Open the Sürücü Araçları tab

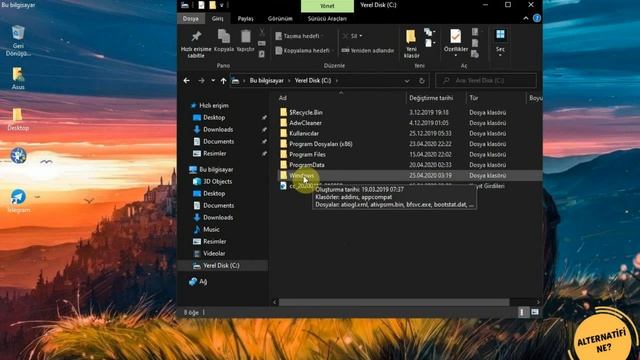click(327, 18)
